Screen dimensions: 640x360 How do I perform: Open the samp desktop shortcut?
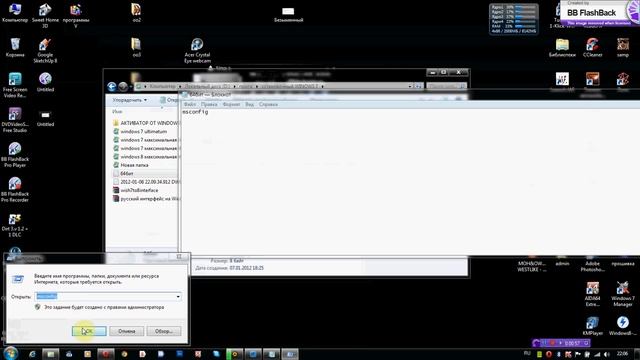622,47
